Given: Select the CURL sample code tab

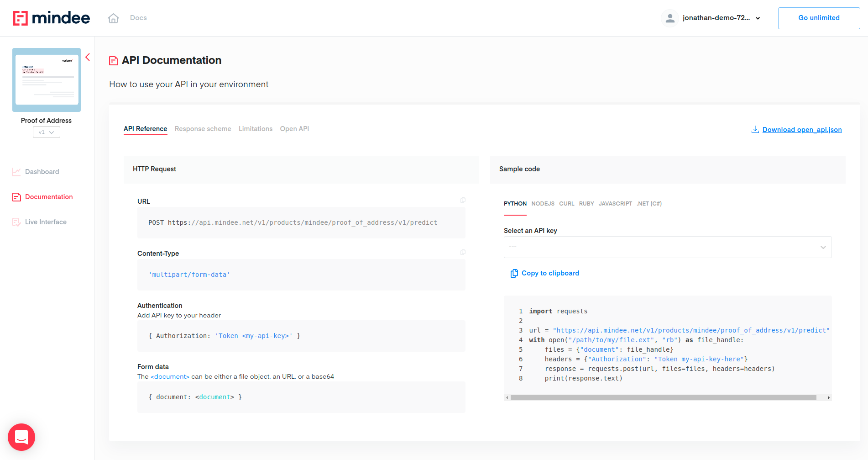Looking at the screenshot, I should click(567, 204).
